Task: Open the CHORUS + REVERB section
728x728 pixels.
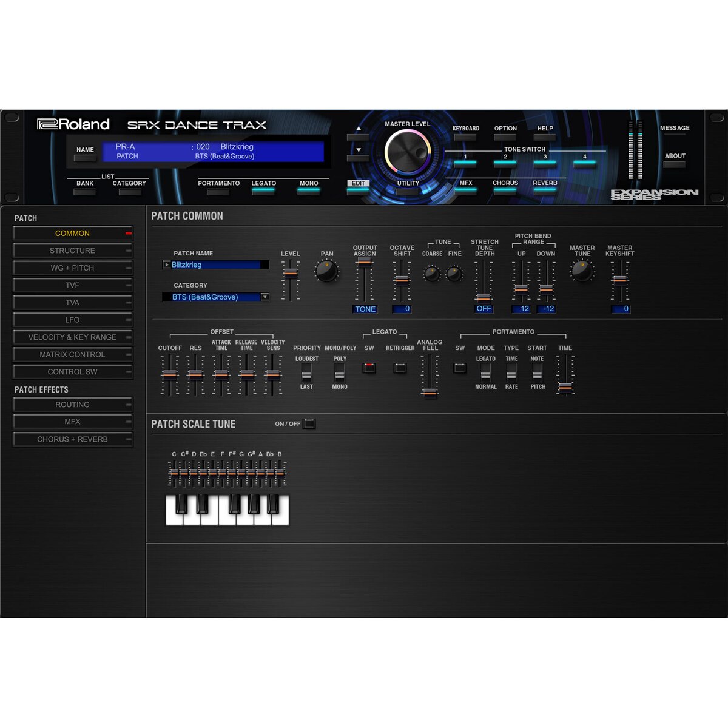Action: (x=73, y=439)
